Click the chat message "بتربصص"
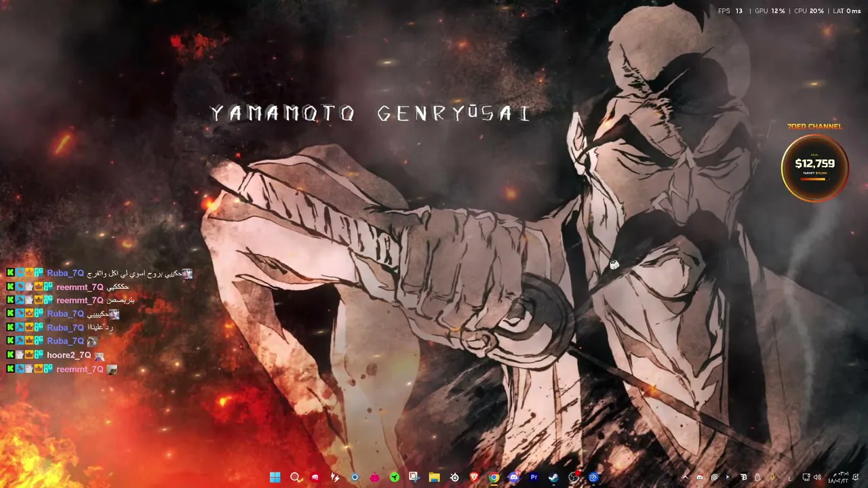Screen dimensions: 868x488 coord(121,300)
